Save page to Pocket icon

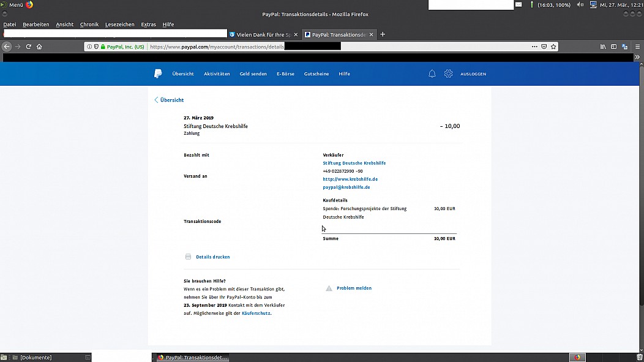544,47
